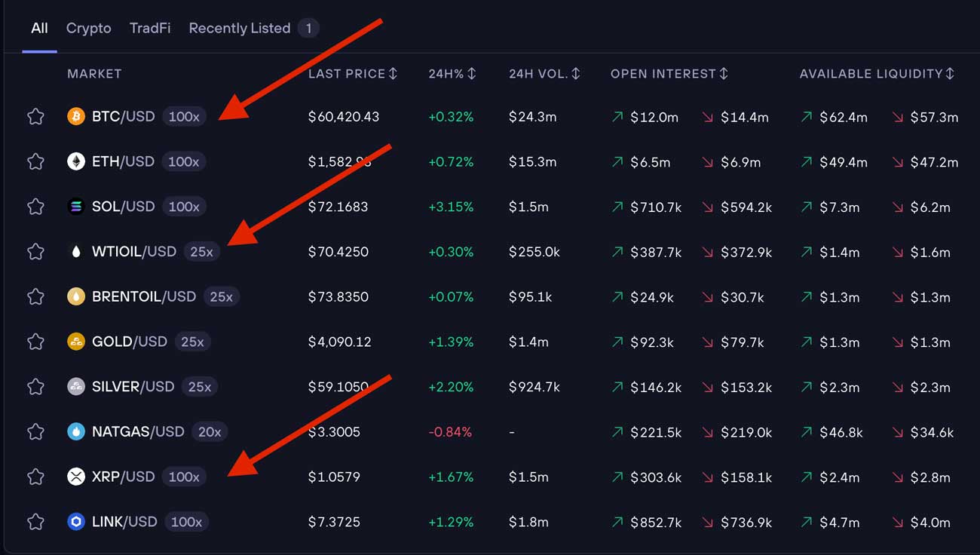Toggle the LINK/USD favorite star

coord(35,522)
